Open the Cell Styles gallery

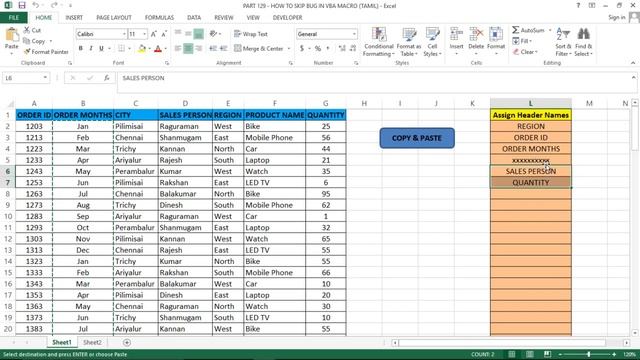click(432, 42)
